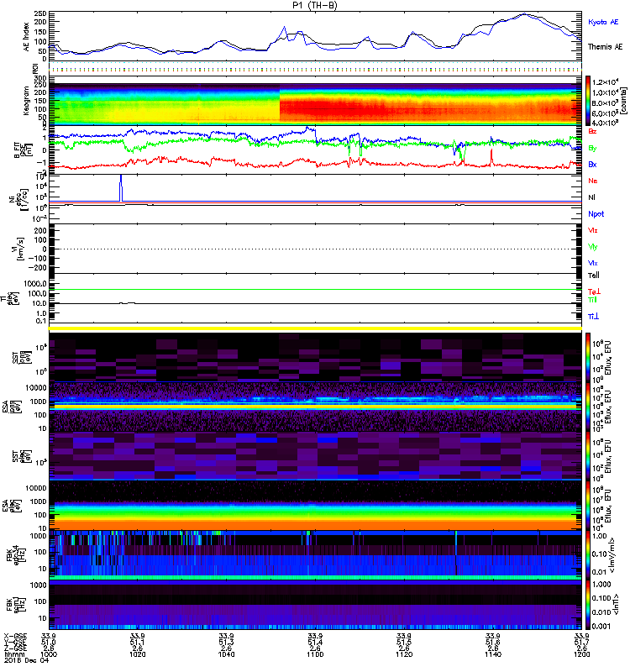Screen dimensions: 630x672
Task: Click the red Vix legend label
Action: (592, 230)
